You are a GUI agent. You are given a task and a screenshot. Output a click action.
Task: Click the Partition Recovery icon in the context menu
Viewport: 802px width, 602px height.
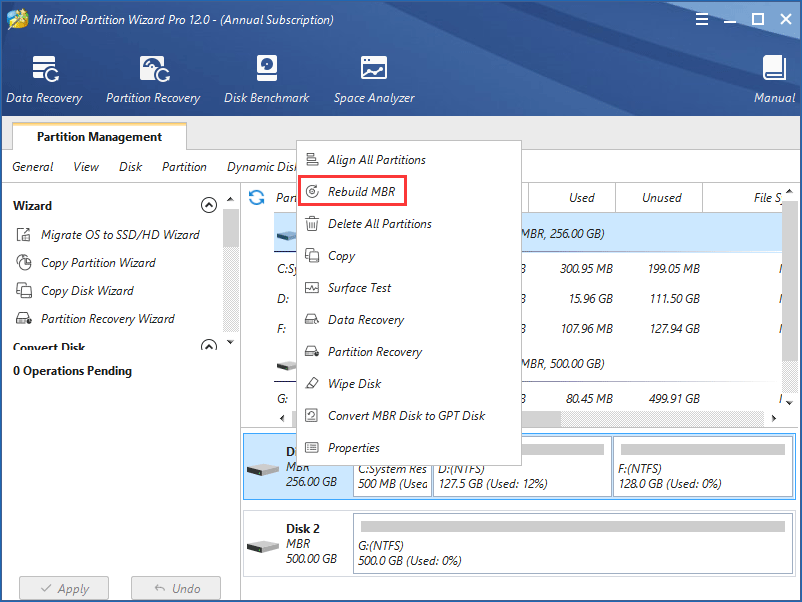[312, 351]
